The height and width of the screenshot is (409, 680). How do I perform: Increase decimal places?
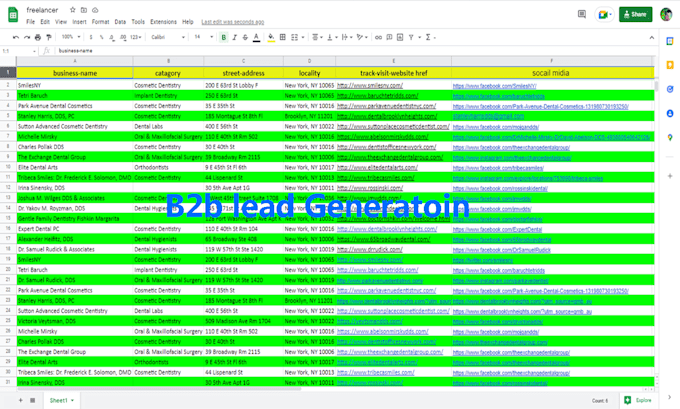coord(123,37)
